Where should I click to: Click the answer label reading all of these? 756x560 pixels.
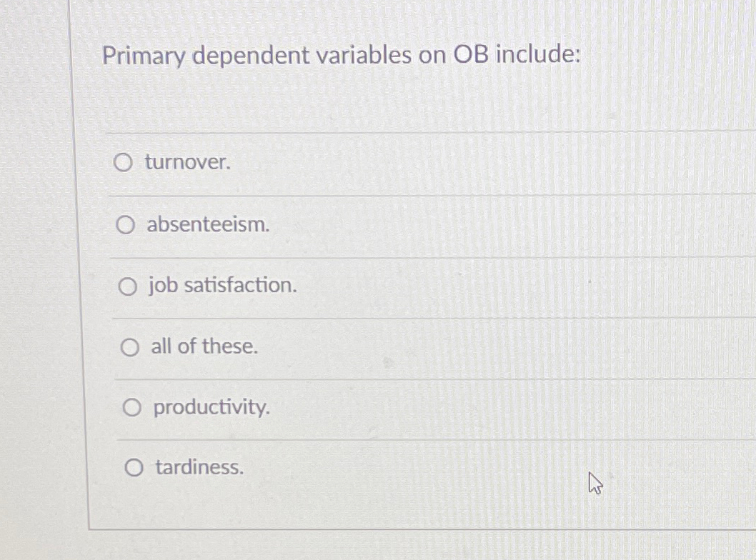204,347
